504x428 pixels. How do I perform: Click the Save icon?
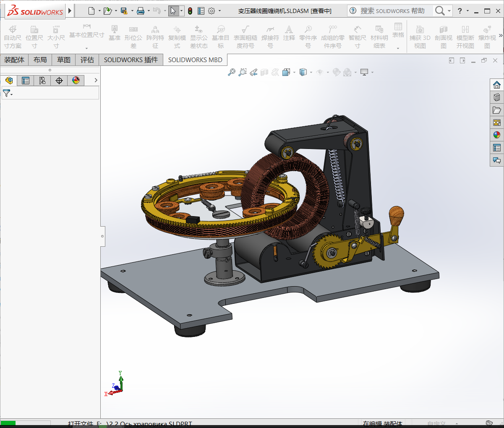click(x=124, y=11)
